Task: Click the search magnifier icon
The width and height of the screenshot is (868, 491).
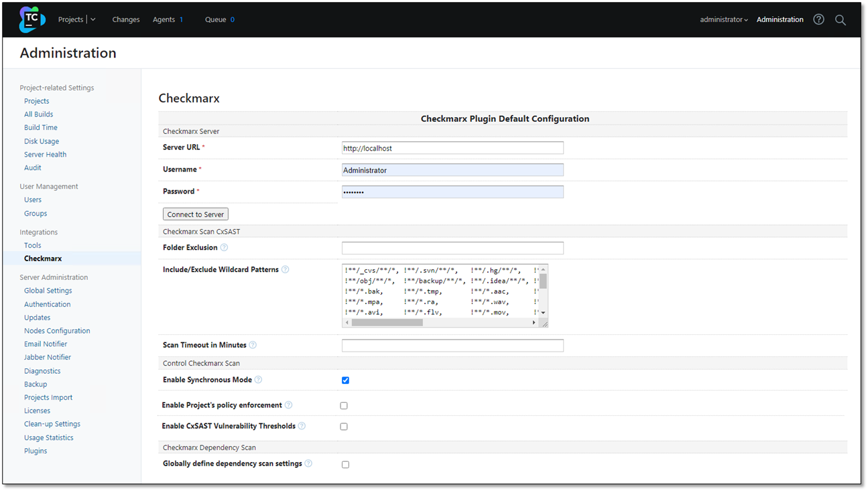Action: 840,20
